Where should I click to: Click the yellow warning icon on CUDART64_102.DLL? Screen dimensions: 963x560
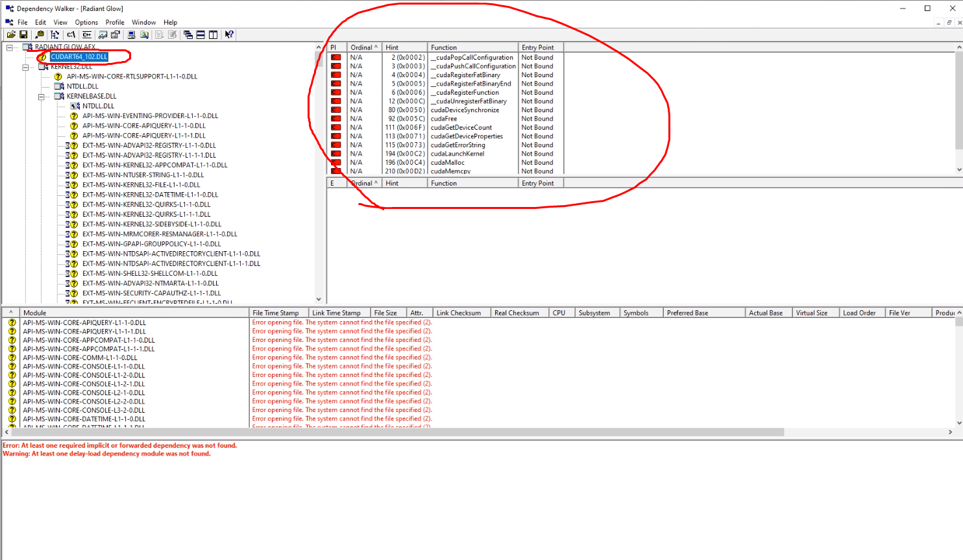pyautogui.click(x=42, y=56)
